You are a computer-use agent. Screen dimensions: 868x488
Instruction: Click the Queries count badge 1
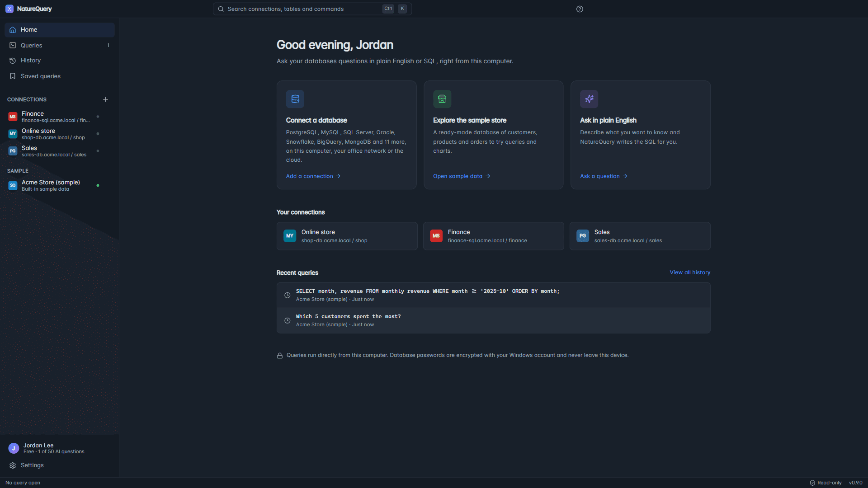tap(108, 45)
